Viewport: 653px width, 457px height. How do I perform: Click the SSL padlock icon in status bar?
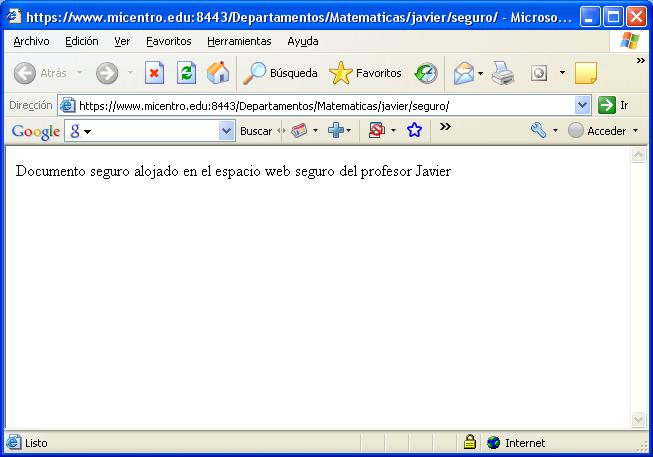tap(469, 442)
